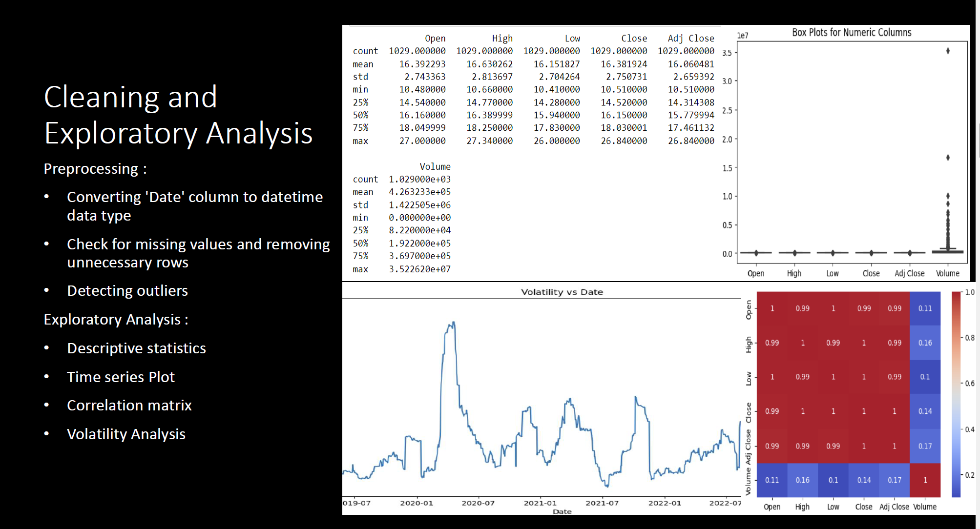Select the heatmap cell showing 0.11
This screenshot has width=980, height=529.
[925, 308]
